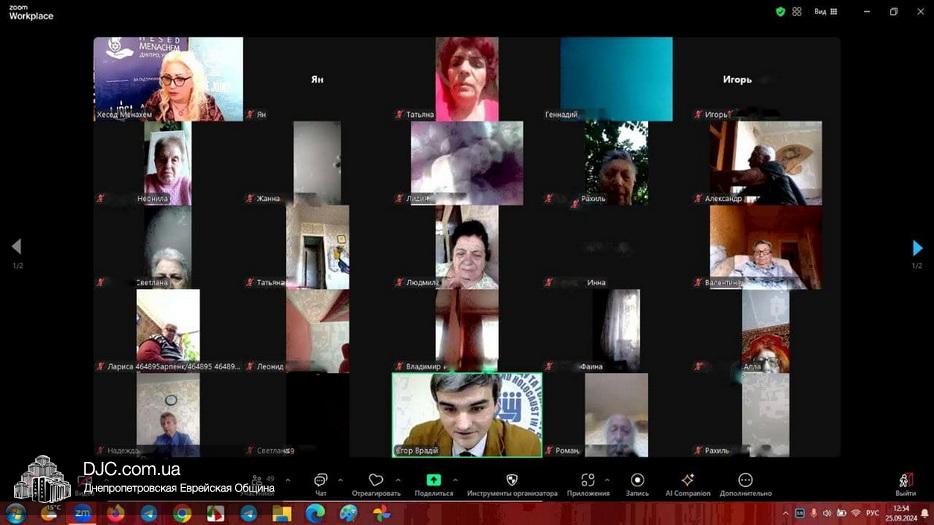This screenshot has height=525, width=934.
Task: Click the green encryption shield icon
Action: coord(780,12)
